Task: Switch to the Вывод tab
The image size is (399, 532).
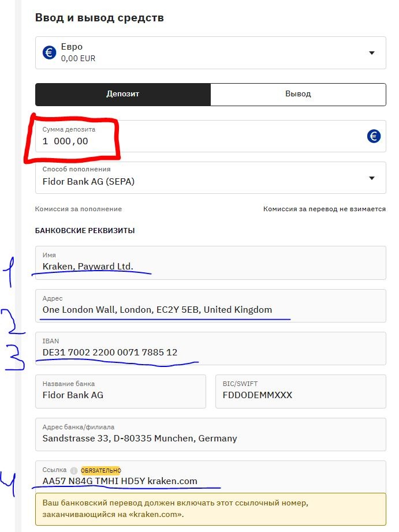Action: 298,94
